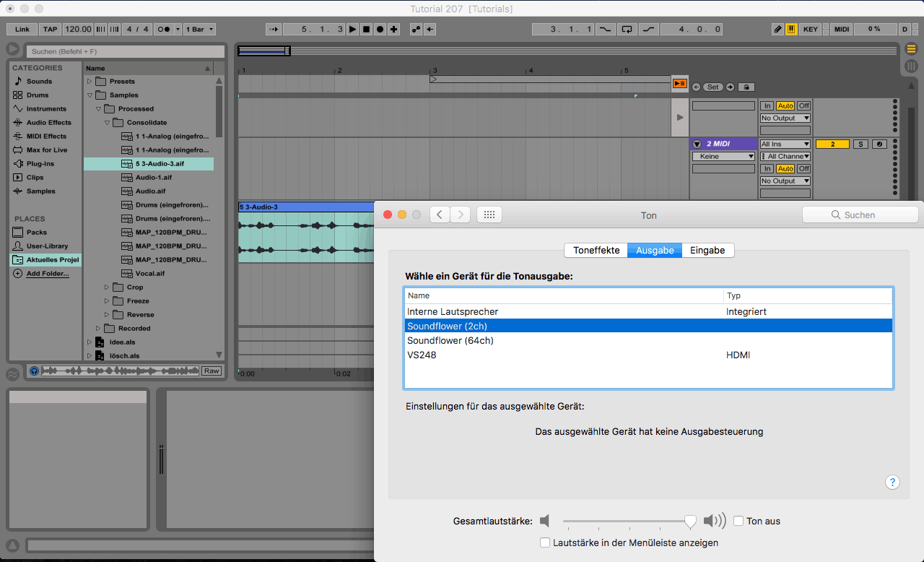Open the '1 Bar' quantization menu

pos(200,30)
